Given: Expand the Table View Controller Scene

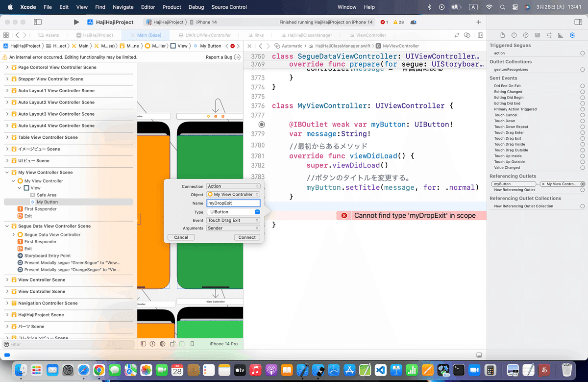Looking at the screenshot, I should point(7,137).
